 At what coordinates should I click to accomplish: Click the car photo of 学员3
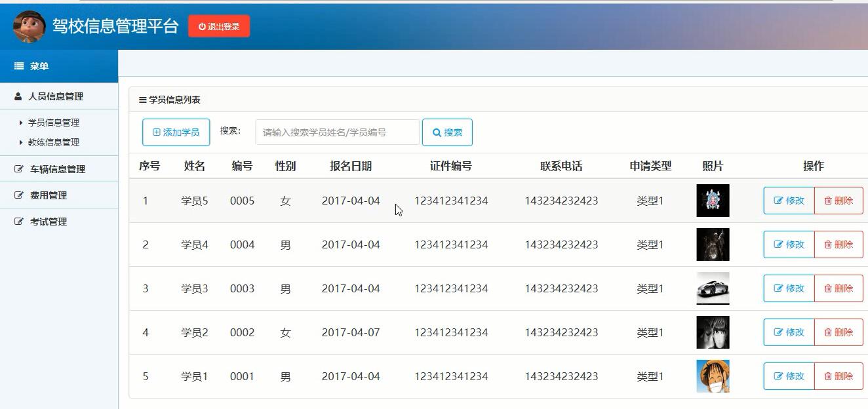713,288
